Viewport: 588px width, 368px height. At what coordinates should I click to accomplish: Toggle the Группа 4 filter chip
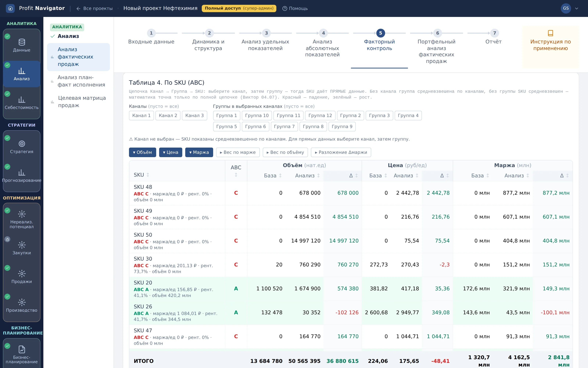pyautogui.click(x=408, y=115)
